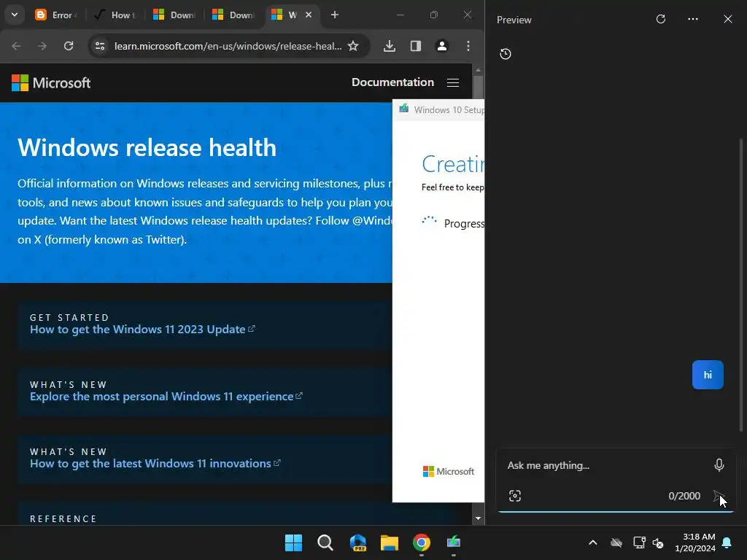Bookmark this page with the star

(x=353, y=46)
